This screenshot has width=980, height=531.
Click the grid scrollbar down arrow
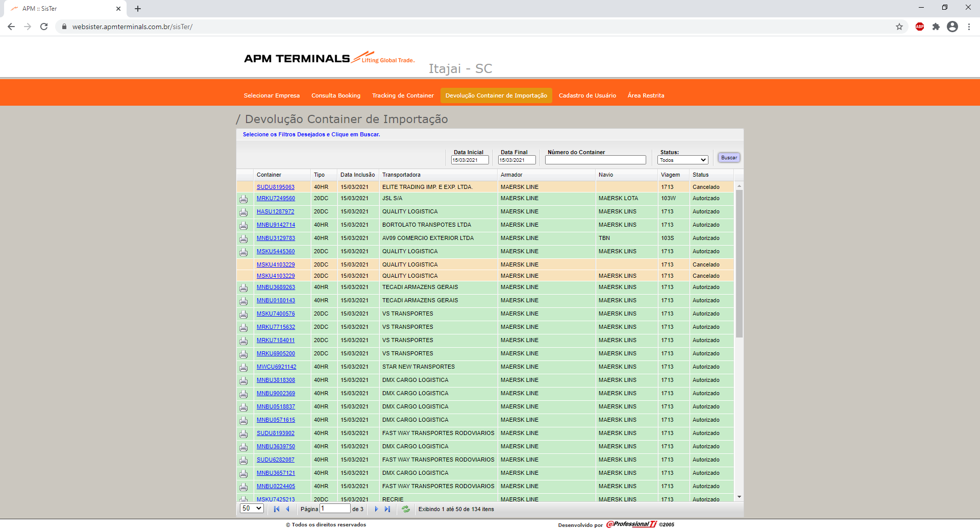739,497
